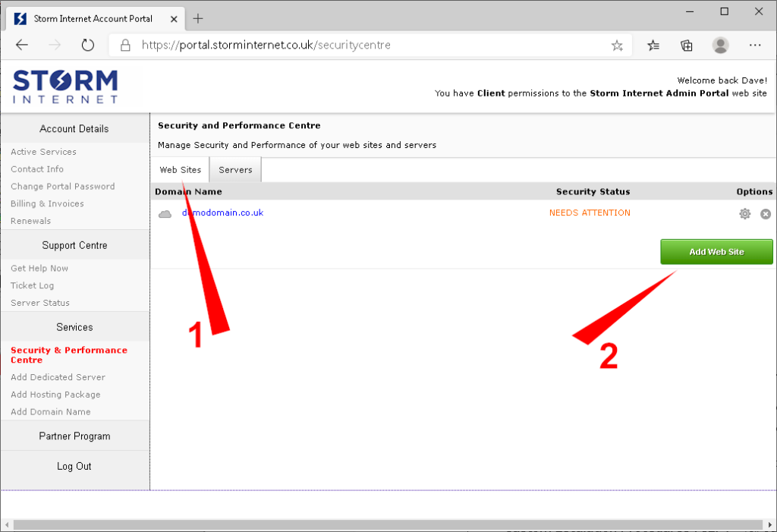Click the browser address bar URL
This screenshot has width=777, height=532.
[266, 45]
